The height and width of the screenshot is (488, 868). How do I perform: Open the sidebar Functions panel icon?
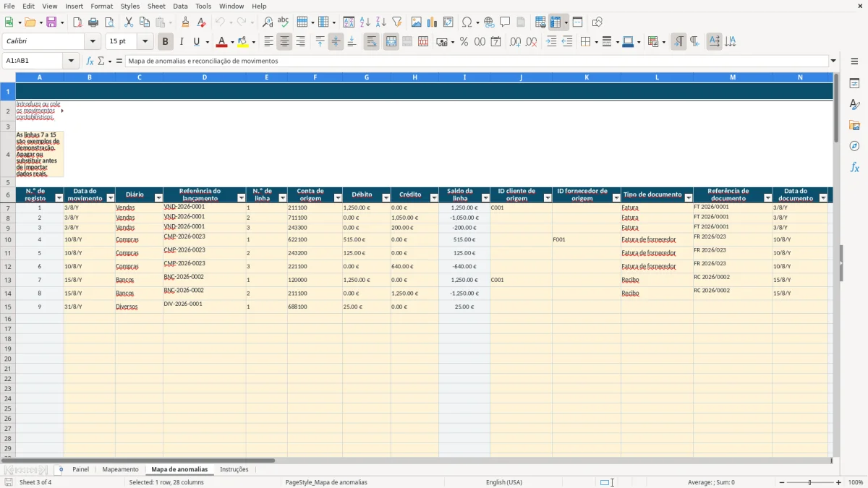[854, 168]
